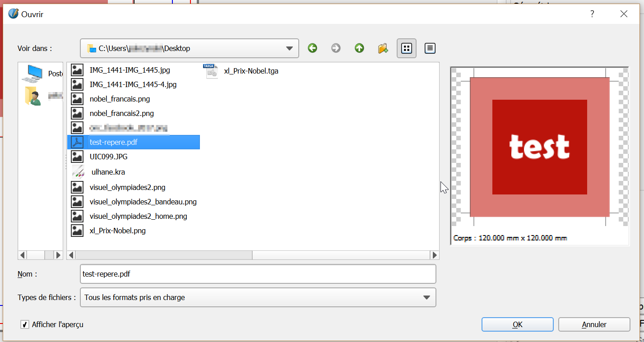644x342 pixels.
Task: Click the green Back navigation arrow
Action: pos(312,48)
